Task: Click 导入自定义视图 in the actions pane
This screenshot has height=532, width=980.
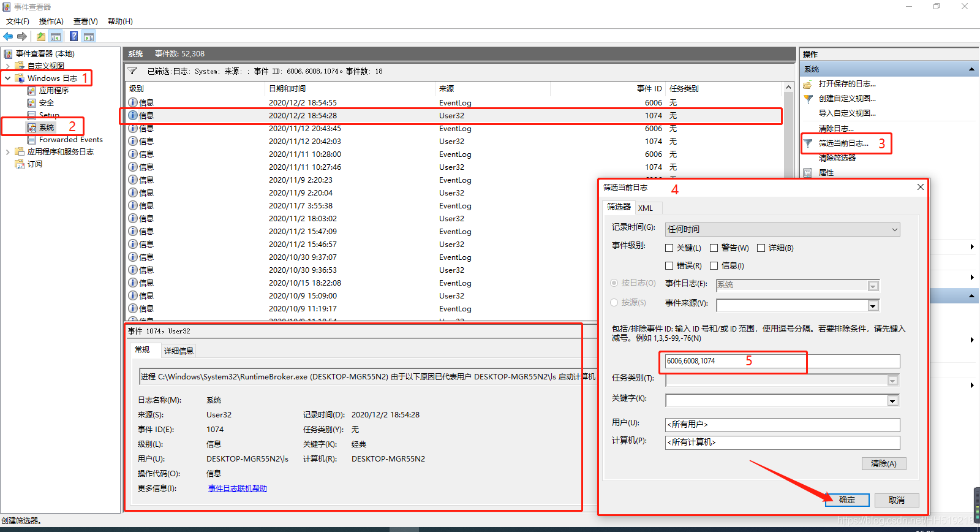Action: point(847,113)
